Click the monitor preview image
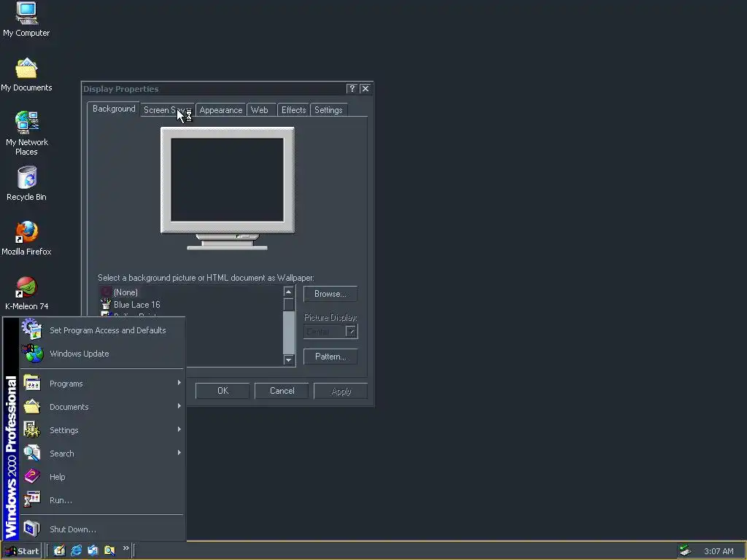This screenshot has width=747, height=560. (228, 188)
